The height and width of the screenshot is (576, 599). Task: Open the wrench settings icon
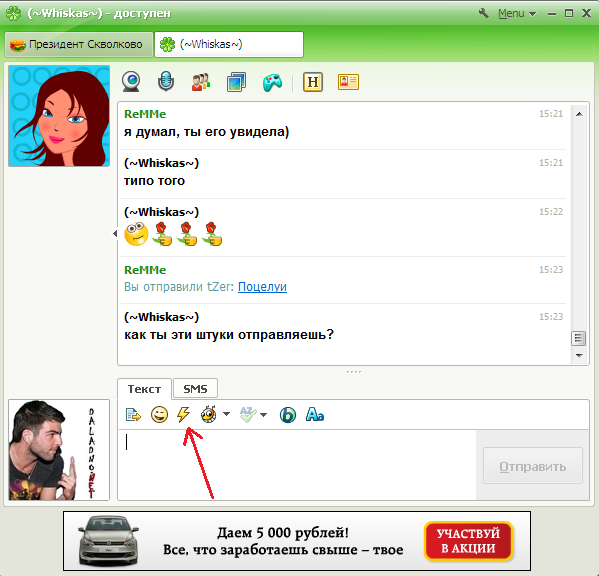(x=484, y=13)
